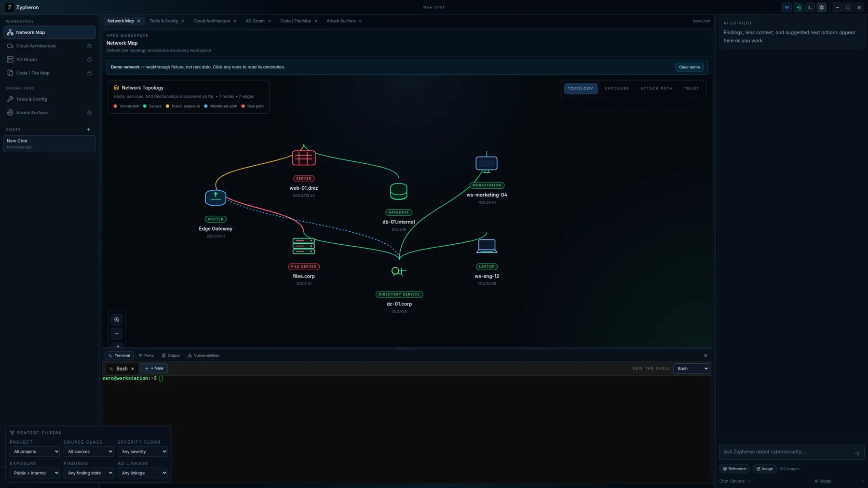Viewport: 868px width, 488px height.
Task: Click the Clear demo button
Action: coord(689,67)
